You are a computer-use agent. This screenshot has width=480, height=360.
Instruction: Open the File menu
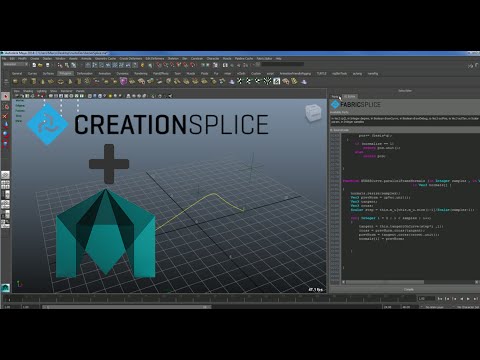[x=4, y=59]
